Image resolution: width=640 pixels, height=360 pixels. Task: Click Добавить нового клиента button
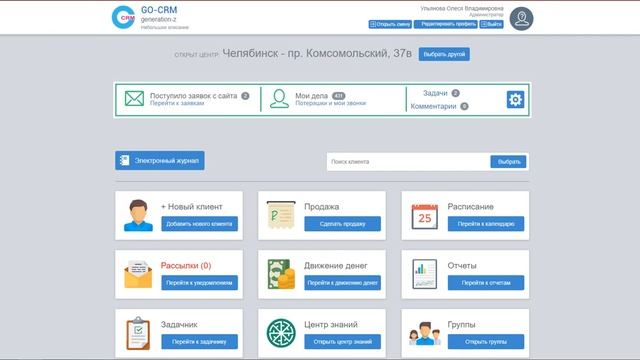[x=199, y=224]
